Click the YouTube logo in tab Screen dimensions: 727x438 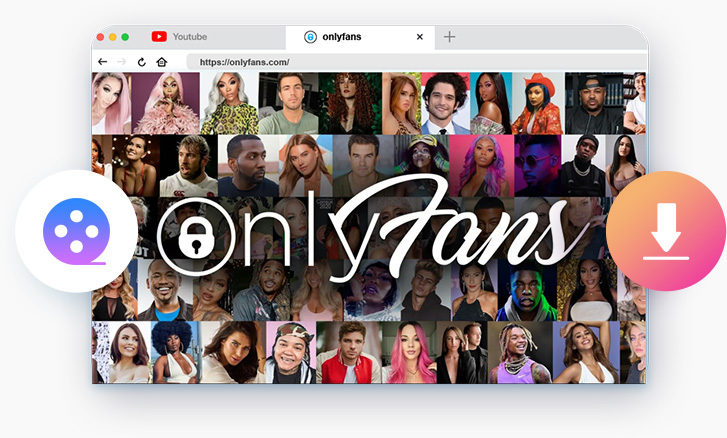[x=159, y=37]
